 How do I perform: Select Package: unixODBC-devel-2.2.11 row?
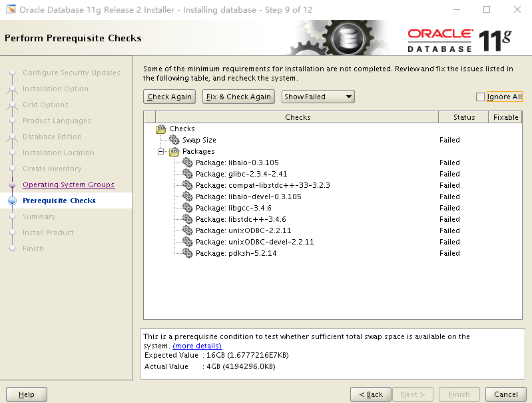pos(332,242)
